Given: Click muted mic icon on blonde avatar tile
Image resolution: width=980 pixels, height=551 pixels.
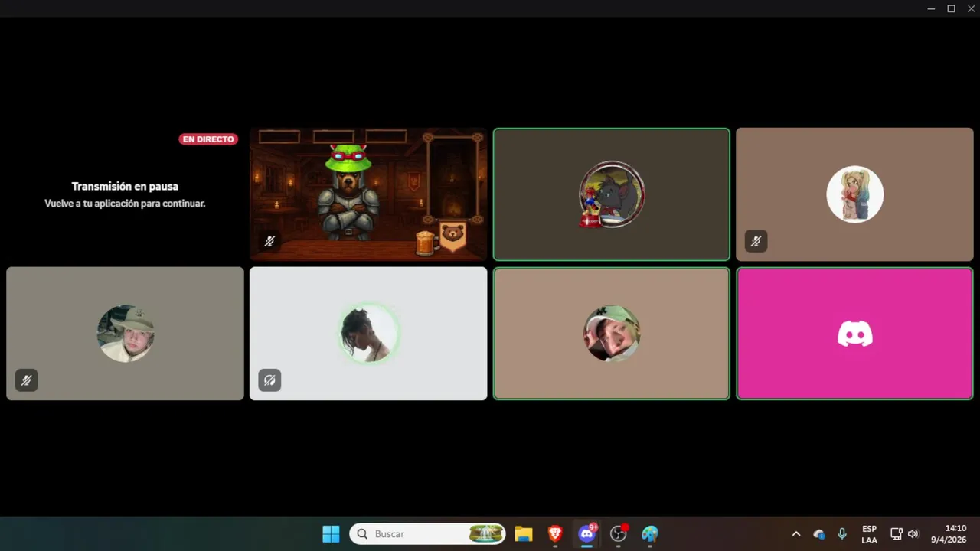Looking at the screenshot, I should (x=756, y=241).
